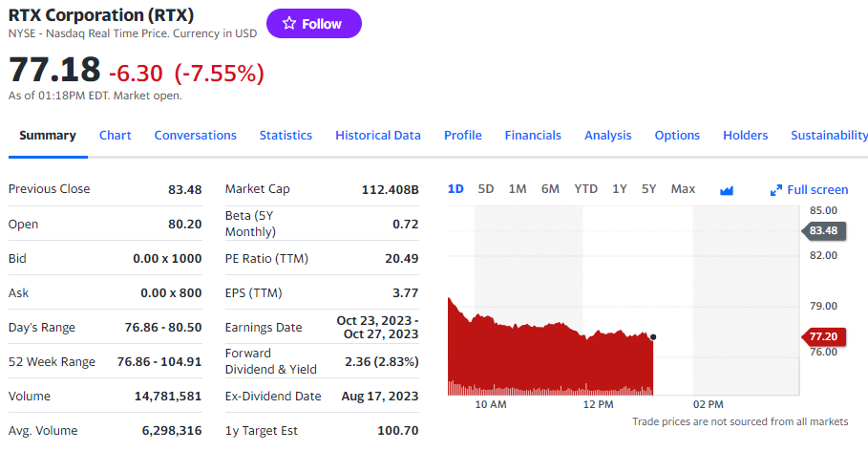Image resolution: width=868 pixels, height=473 pixels.
Task: Select the Options tab
Action: pos(677,135)
